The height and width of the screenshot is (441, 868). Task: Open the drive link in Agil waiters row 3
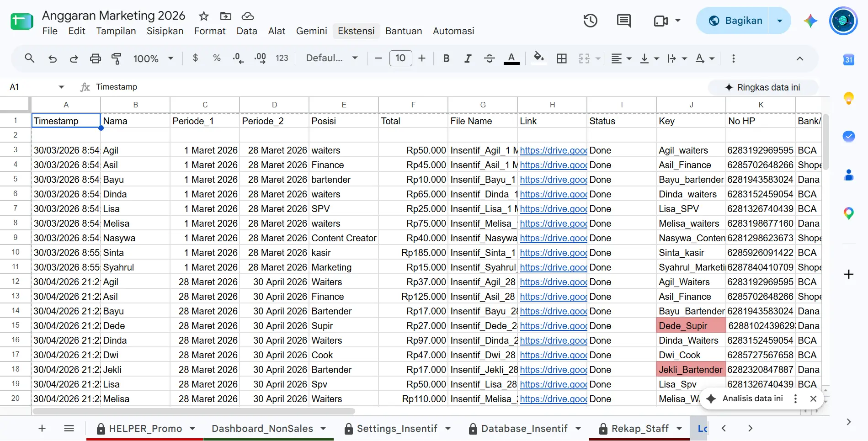553,150
